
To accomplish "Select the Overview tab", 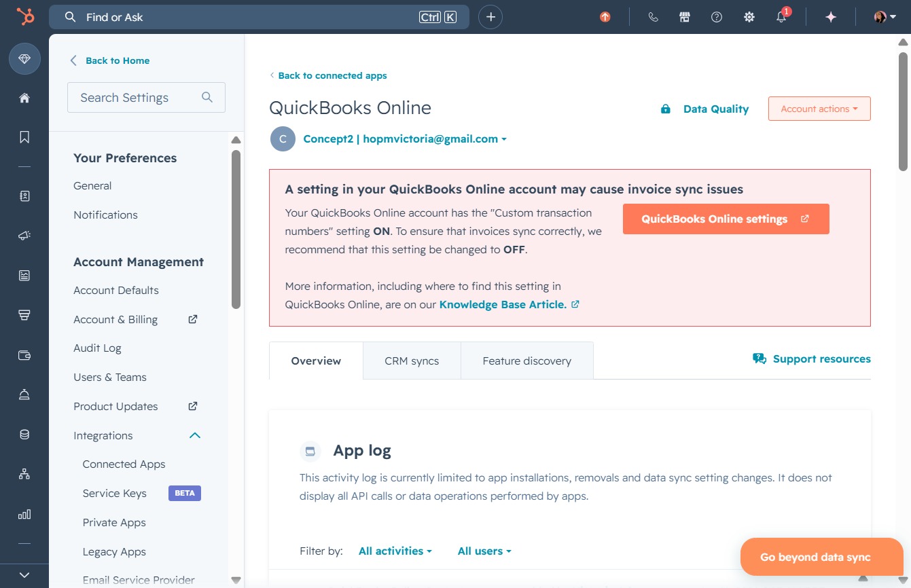I will pyautogui.click(x=316, y=361).
